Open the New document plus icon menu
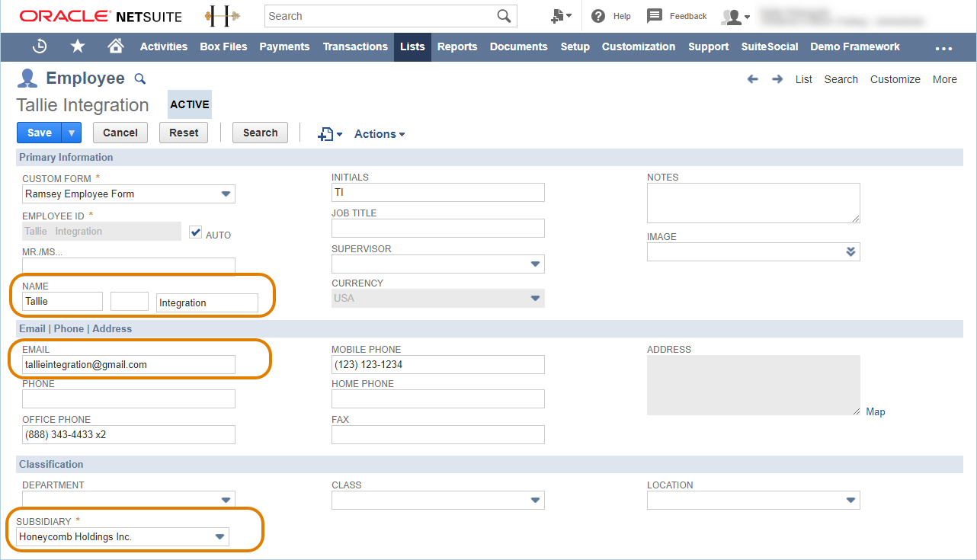This screenshot has height=560, width=977. 330,134
